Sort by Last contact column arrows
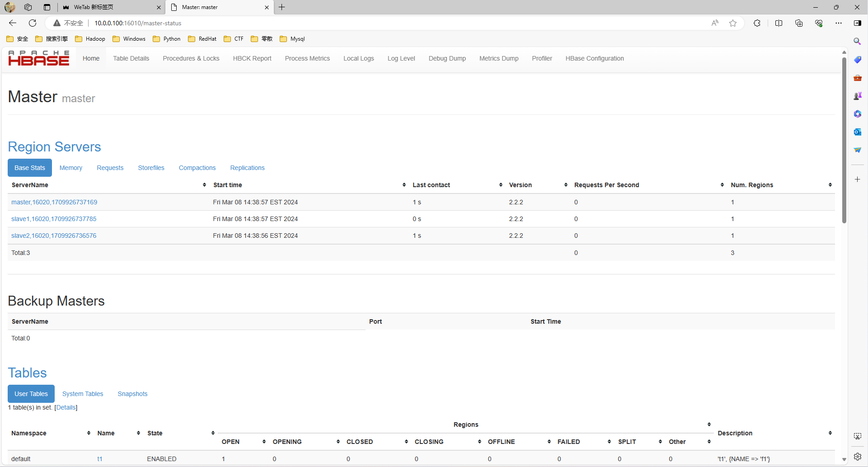The width and height of the screenshot is (868, 467). coord(501,185)
